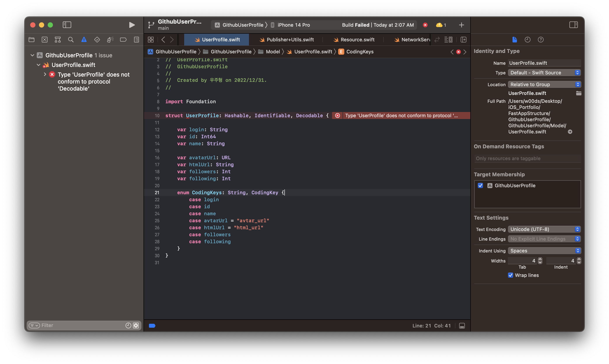Open the breakpoint navigator icon
Screen dimensions: 609x364
(x=123, y=40)
